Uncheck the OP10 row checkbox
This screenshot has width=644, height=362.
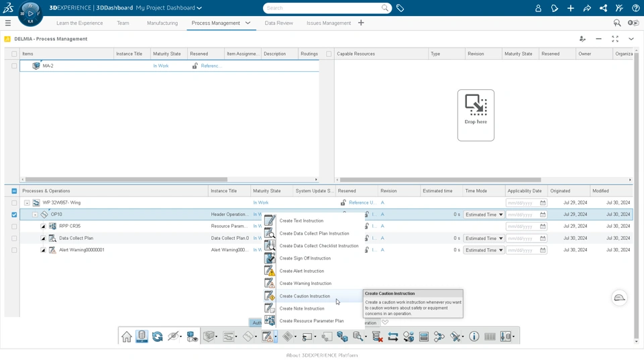pos(14,215)
